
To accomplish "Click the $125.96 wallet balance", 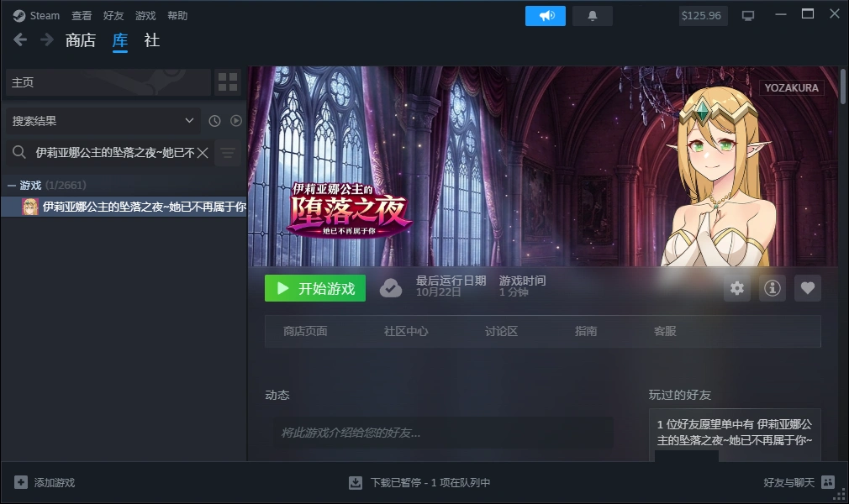I will pyautogui.click(x=701, y=16).
